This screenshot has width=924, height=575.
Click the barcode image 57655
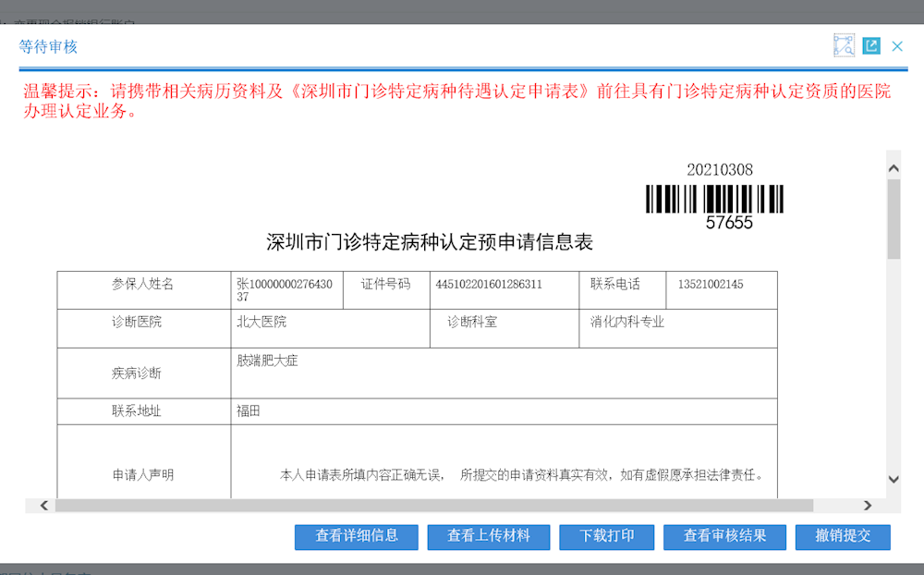tap(714, 199)
